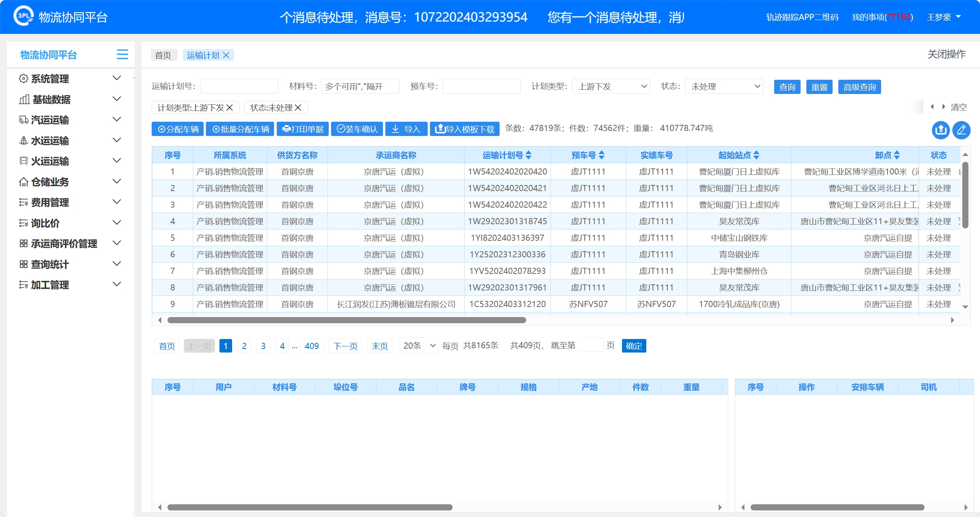Click the 批量分配车辆 button
Viewport: 980px width, 517px height.
pos(240,129)
